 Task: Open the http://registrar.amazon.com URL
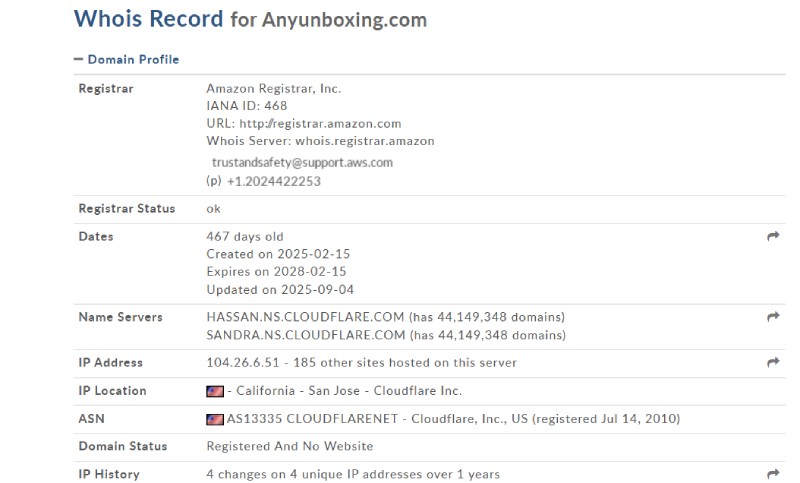320,123
